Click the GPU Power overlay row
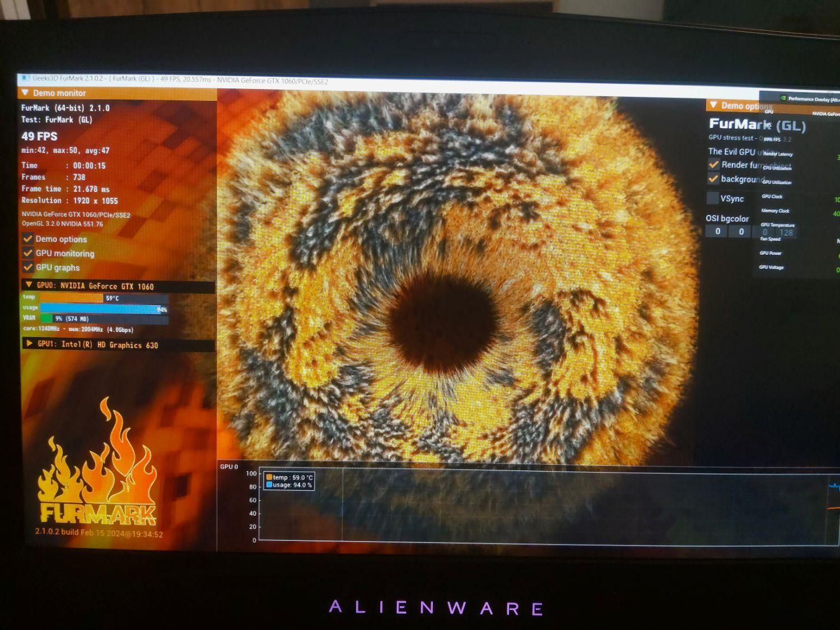Image resolution: width=840 pixels, height=630 pixels. pos(771,253)
